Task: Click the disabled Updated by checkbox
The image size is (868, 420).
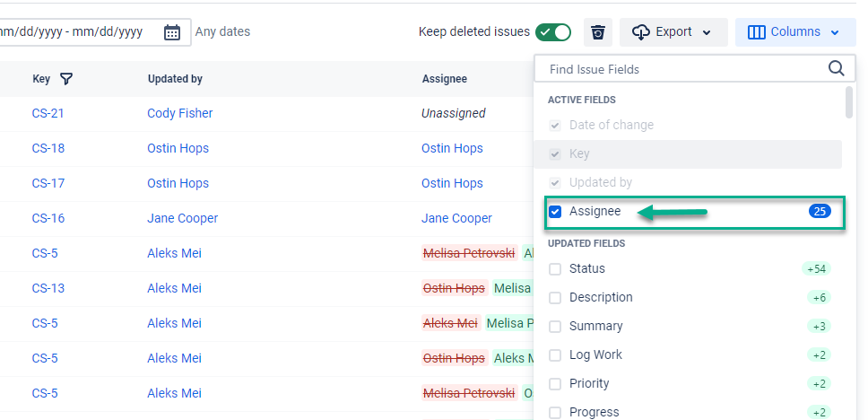Action: coord(555,183)
